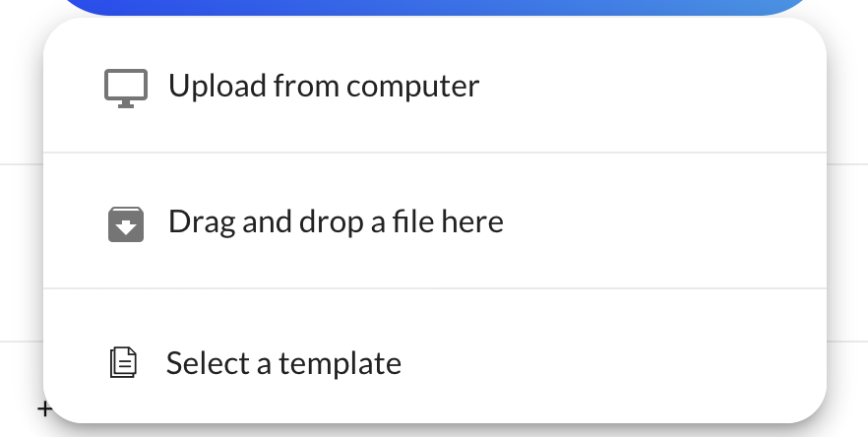The image size is (868, 437).
Task: Pick the first entry in the upload menu
Action: click(x=434, y=87)
